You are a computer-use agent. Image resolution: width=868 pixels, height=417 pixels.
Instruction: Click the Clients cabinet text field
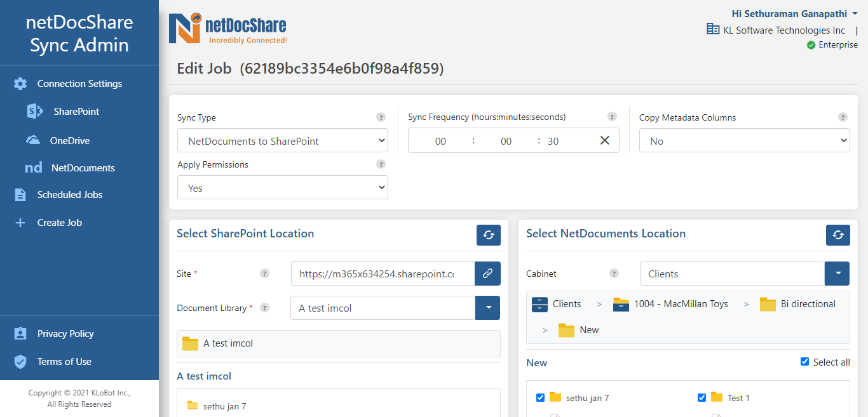coord(732,274)
